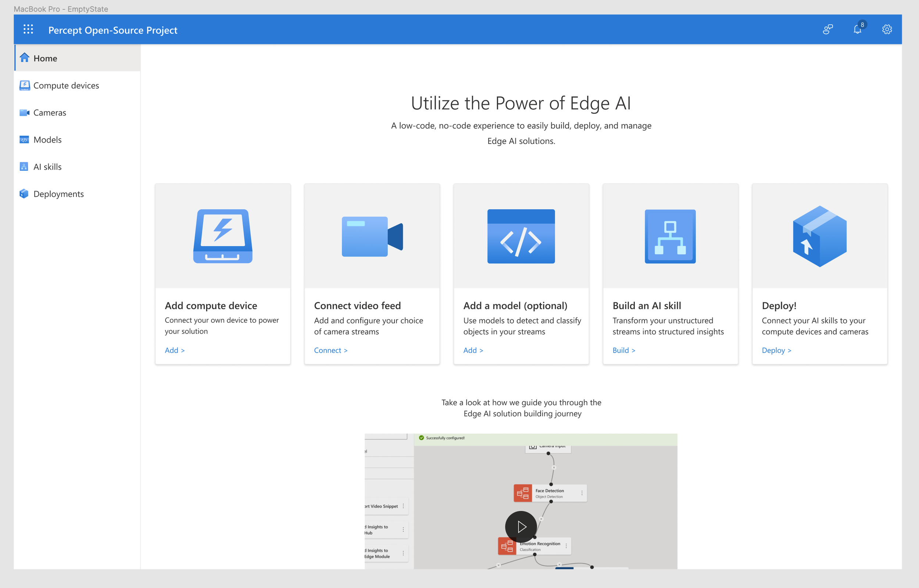Open Models in the sidebar
The width and height of the screenshot is (919, 588).
point(47,139)
